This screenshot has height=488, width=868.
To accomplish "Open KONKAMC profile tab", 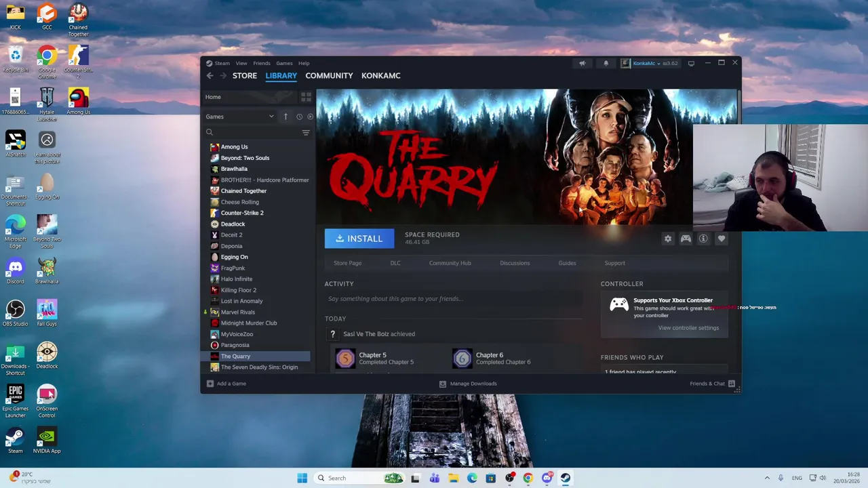I will click(x=380, y=76).
